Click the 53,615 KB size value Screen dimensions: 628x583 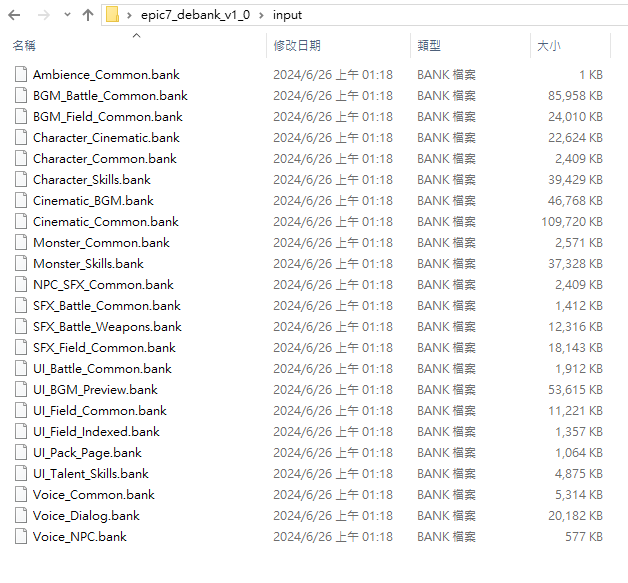click(x=576, y=390)
